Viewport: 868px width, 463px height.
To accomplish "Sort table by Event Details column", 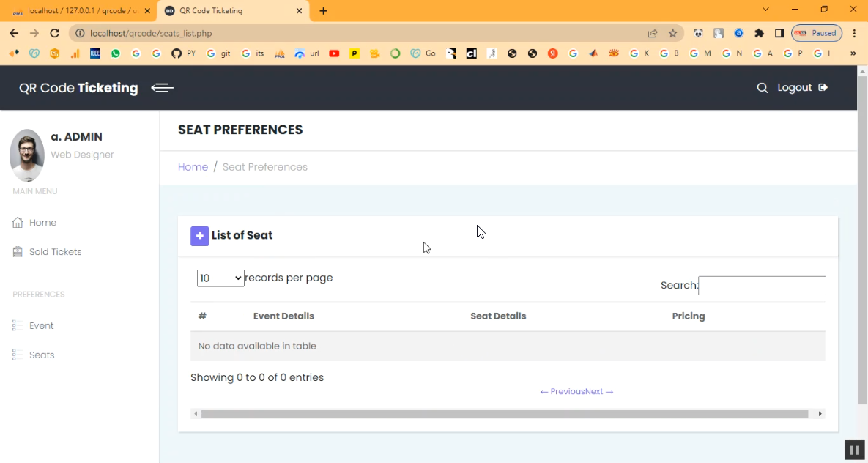I will (x=283, y=316).
